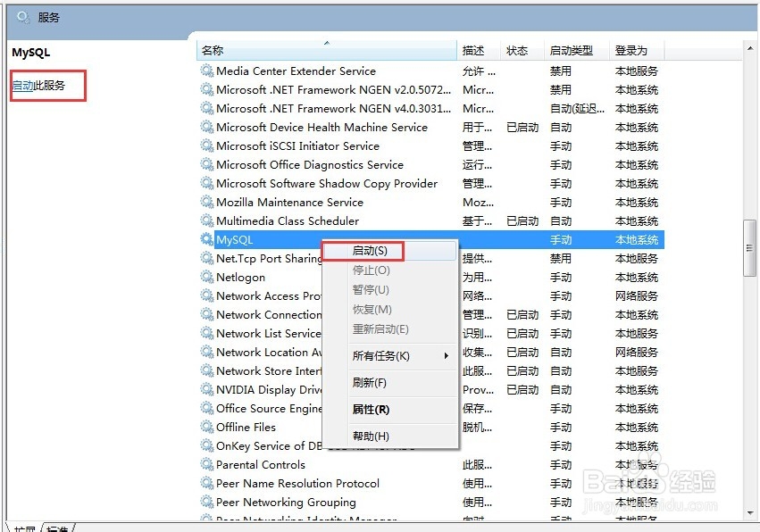The width and height of the screenshot is (760, 532).
Task: Click 已启动 status in NVIDIA Display row
Action: point(522,389)
